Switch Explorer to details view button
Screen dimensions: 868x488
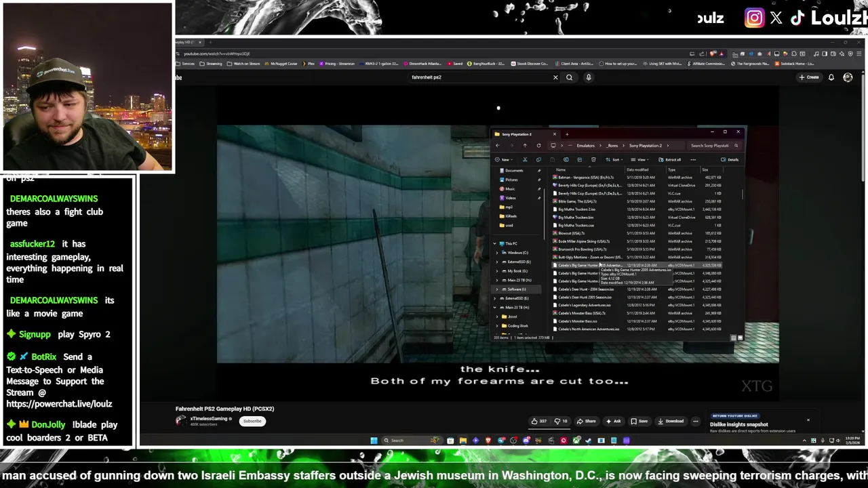pyautogui.click(x=733, y=338)
